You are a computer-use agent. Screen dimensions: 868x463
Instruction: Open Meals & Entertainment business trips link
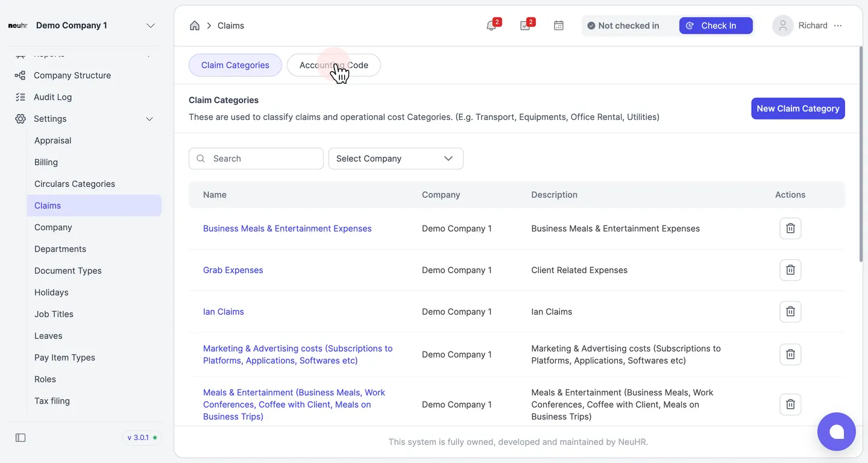[x=294, y=405]
